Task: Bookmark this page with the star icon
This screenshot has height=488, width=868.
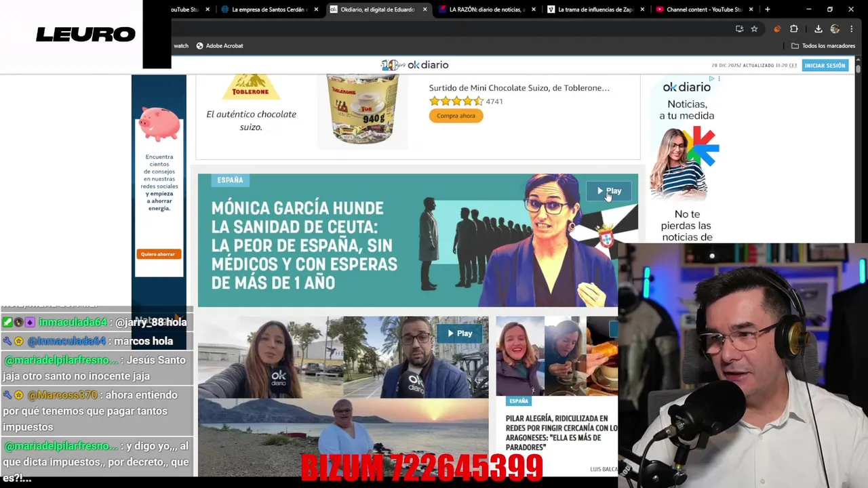Action: (754, 29)
